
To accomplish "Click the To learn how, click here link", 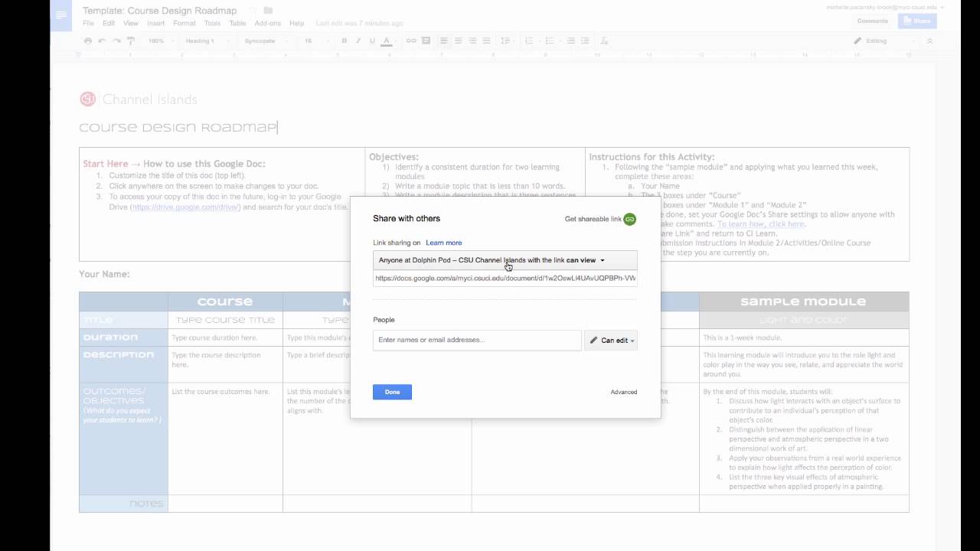I will tap(761, 224).
